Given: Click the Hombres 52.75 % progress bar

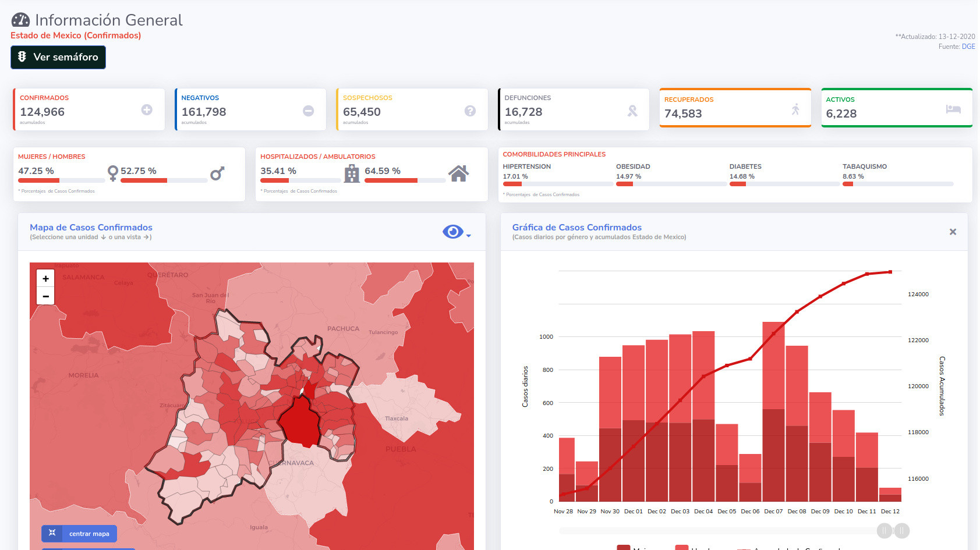Looking at the screenshot, I should (164, 180).
